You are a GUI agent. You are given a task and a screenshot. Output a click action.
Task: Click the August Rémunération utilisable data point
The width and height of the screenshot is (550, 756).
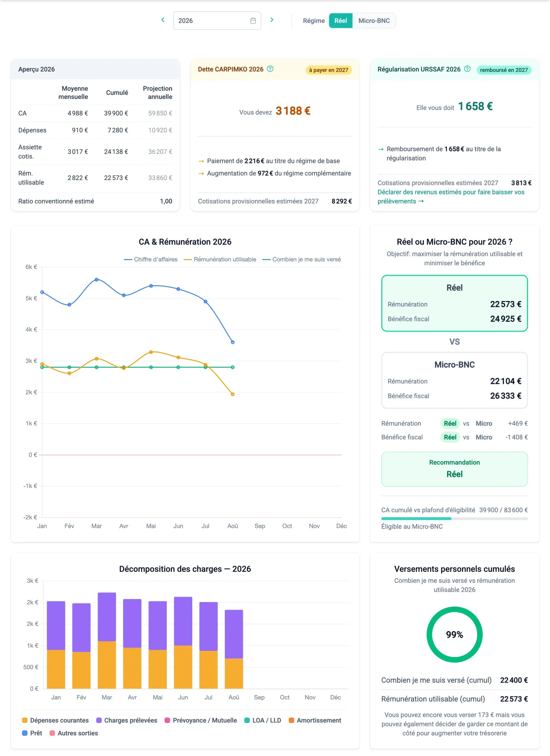click(233, 394)
